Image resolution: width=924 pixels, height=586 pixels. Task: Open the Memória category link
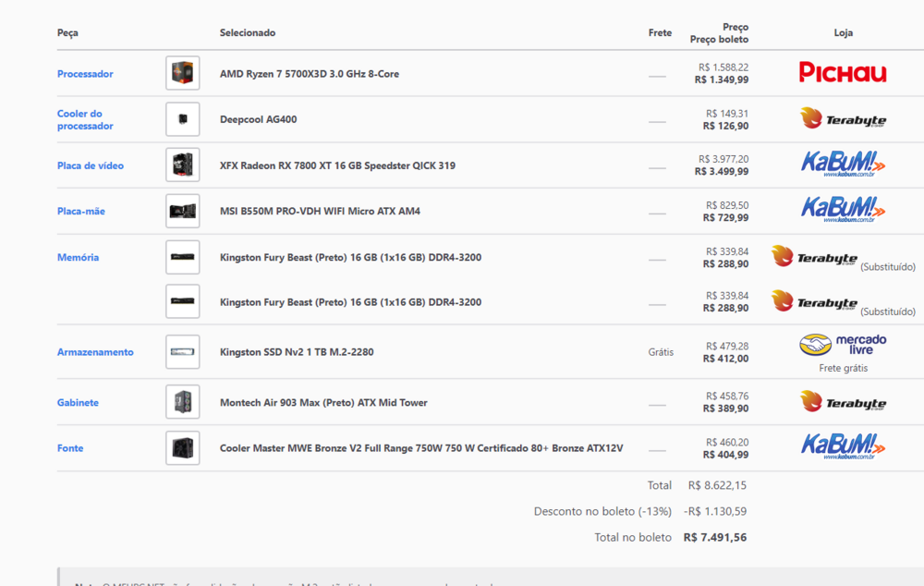(x=78, y=257)
